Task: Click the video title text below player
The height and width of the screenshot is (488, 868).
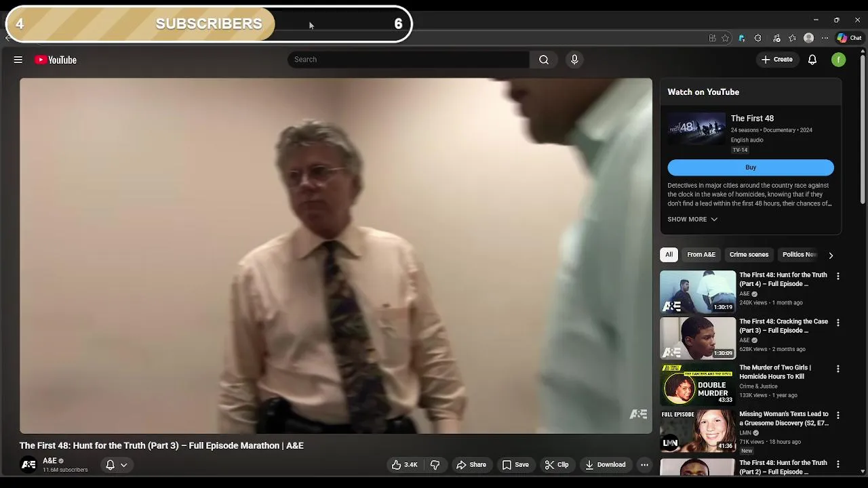Action: point(161,446)
